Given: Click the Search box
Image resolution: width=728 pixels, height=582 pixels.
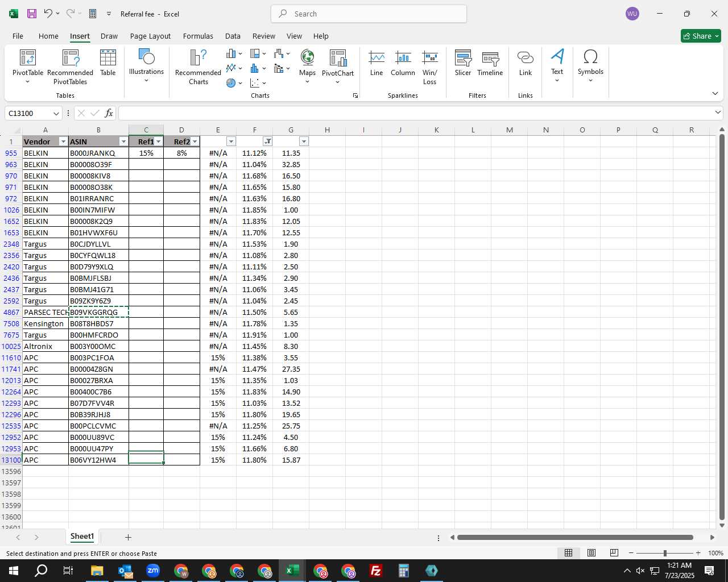Looking at the screenshot, I should pos(369,14).
